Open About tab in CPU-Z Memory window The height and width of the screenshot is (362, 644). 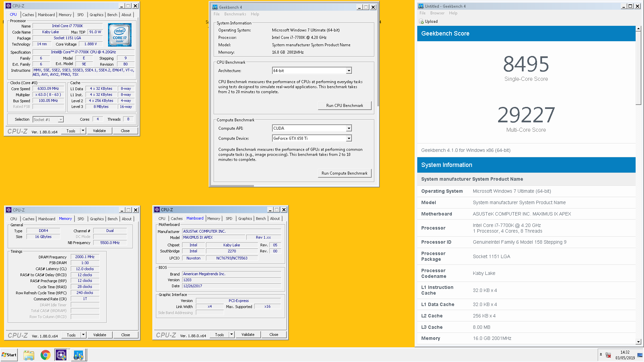point(127,219)
